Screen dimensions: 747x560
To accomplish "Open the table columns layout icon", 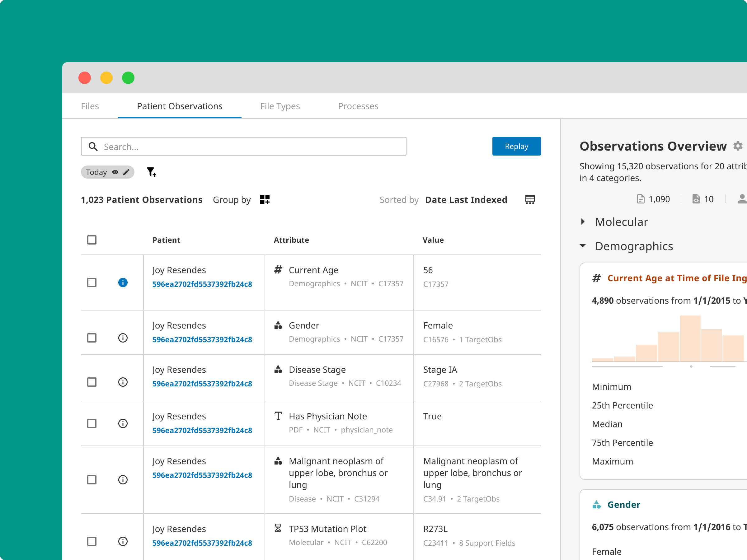I will 530,199.
